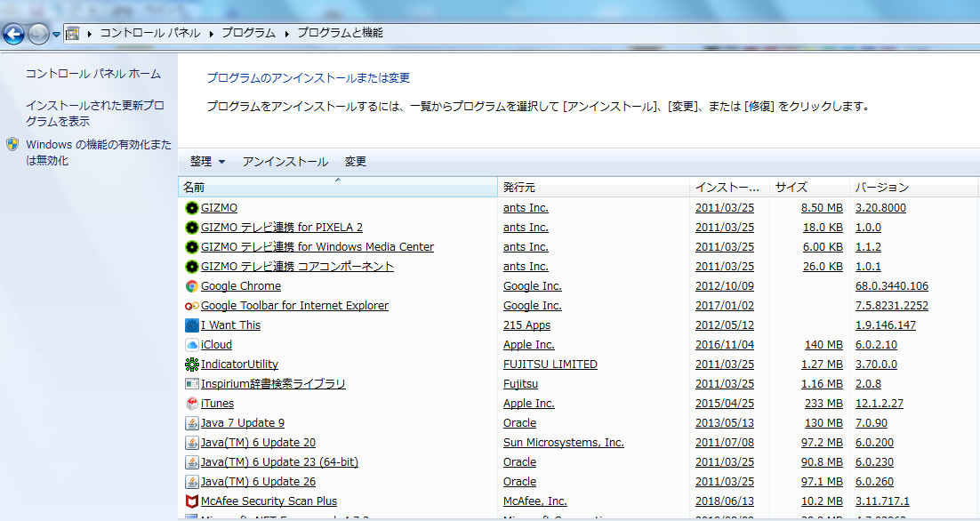Open コントロール パネル ホーム link

93,74
